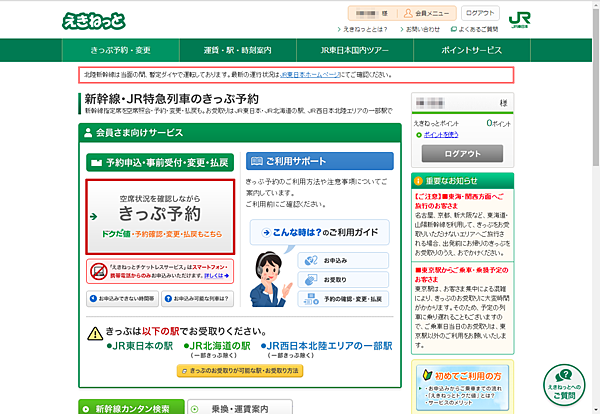Image resolution: width=600 pixels, height=414 pixels.
Task: Click the book icon in ご利用サポート header
Action: tap(256, 161)
